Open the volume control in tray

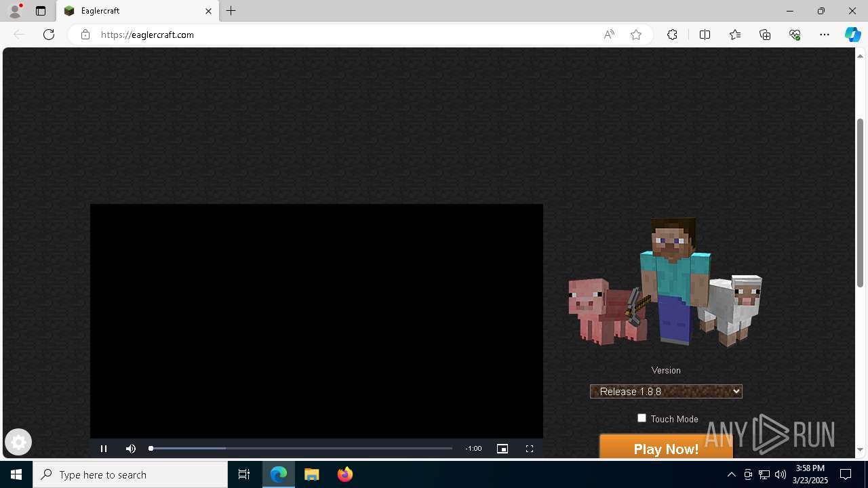(781, 474)
